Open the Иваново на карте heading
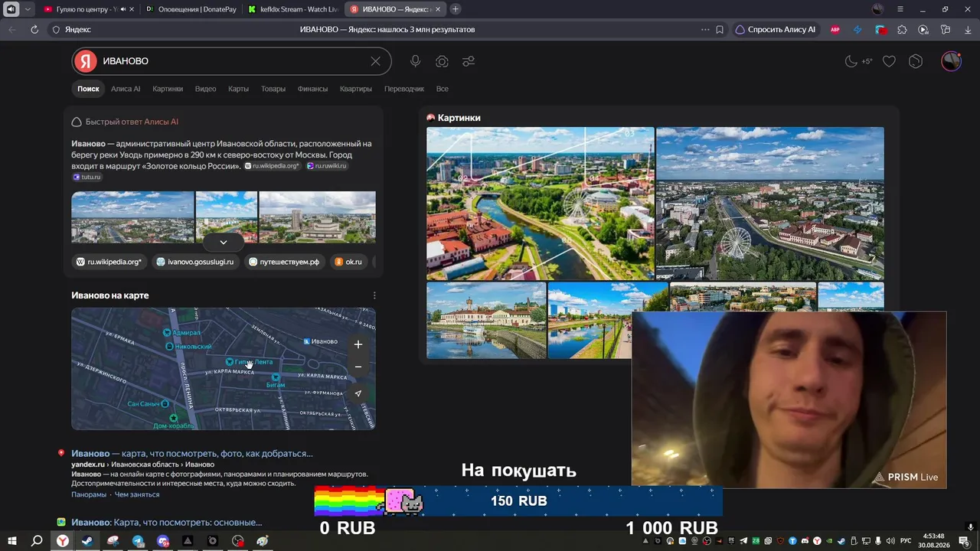This screenshot has width=980, height=551. point(110,295)
